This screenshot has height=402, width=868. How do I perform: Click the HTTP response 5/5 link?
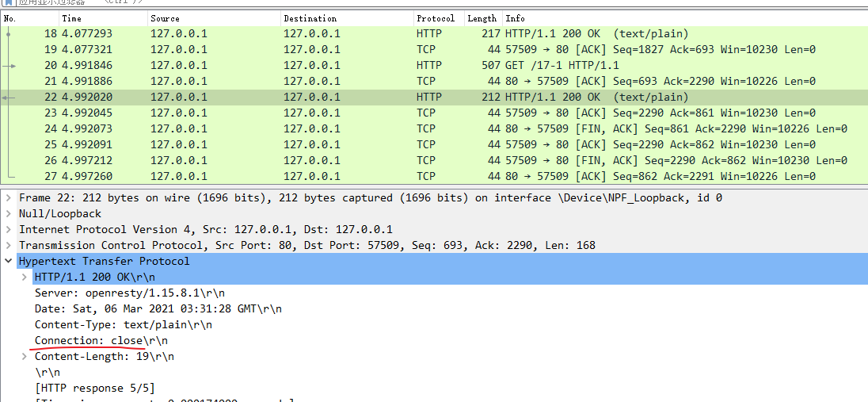tap(94, 389)
